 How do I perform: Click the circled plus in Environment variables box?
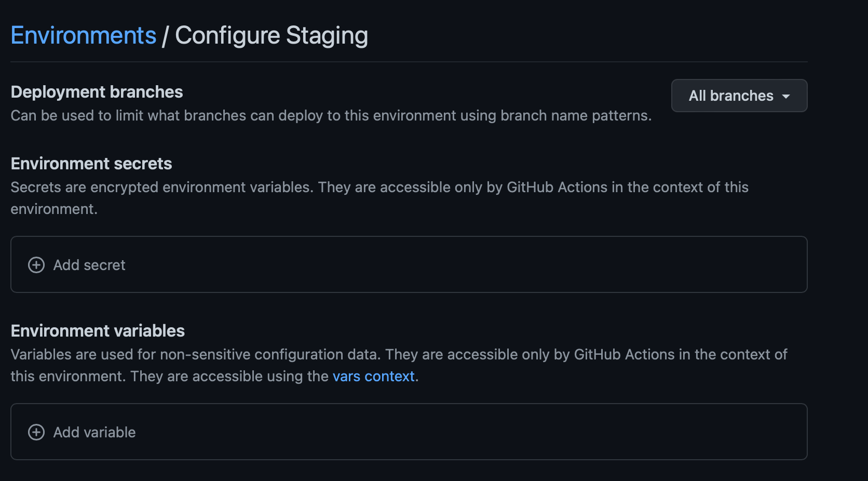36,432
